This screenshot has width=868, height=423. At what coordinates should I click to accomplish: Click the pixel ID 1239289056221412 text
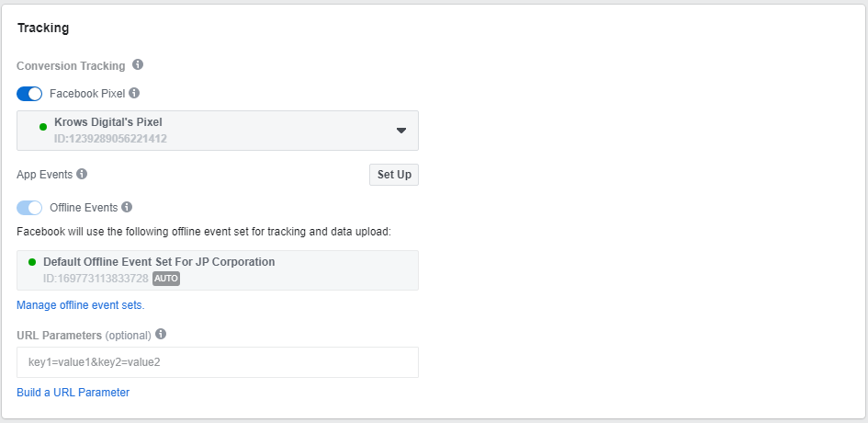(x=110, y=139)
